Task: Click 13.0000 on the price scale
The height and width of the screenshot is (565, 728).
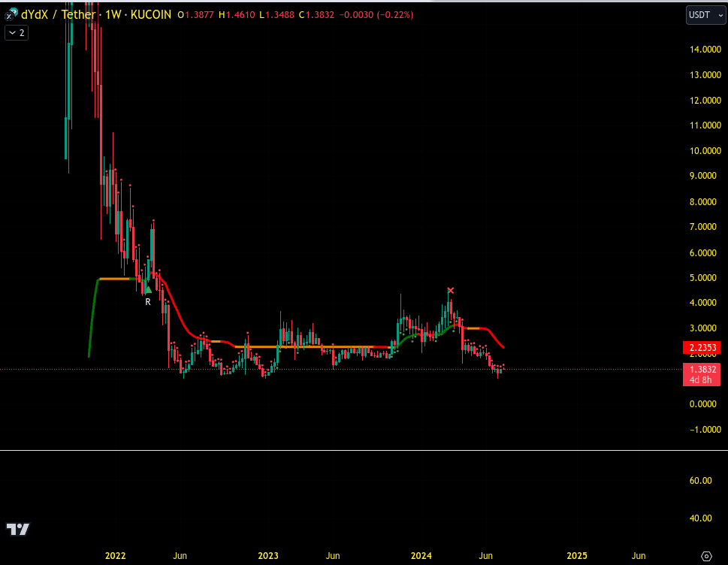Action: [x=705, y=74]
